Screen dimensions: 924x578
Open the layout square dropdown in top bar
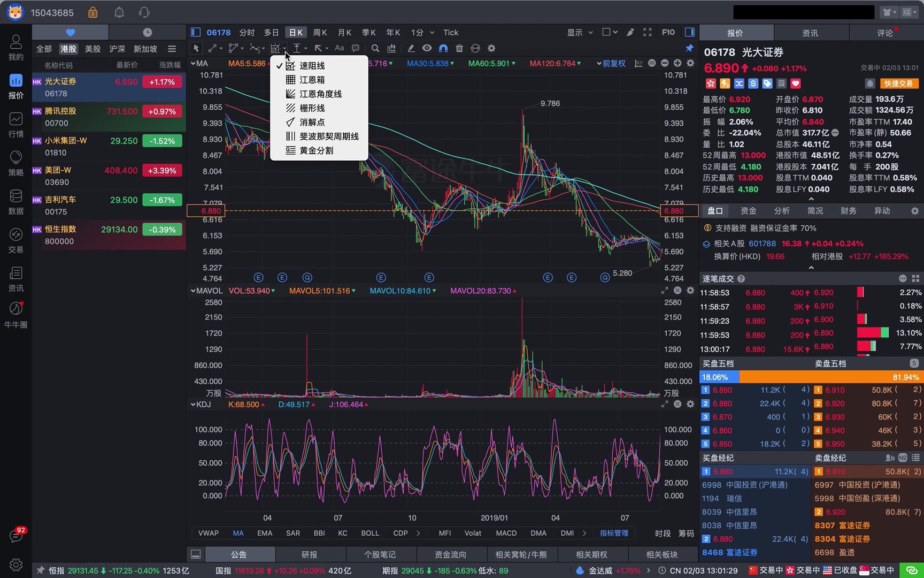coord(610,32)
